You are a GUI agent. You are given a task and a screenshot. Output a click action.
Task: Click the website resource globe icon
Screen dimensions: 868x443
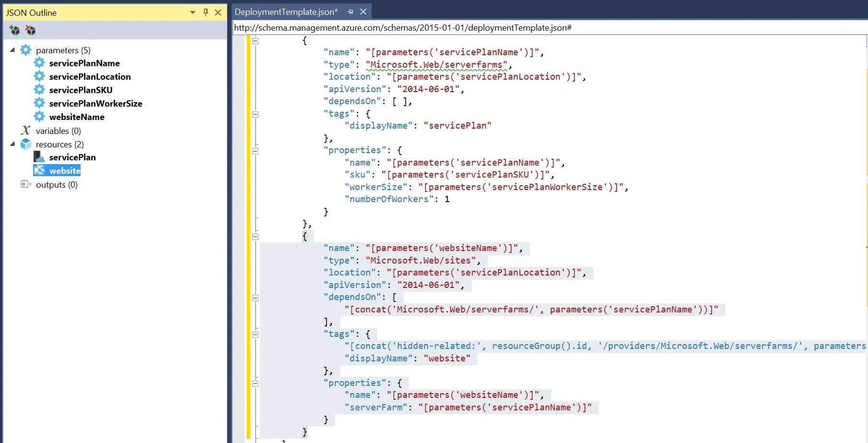(39, 170)
